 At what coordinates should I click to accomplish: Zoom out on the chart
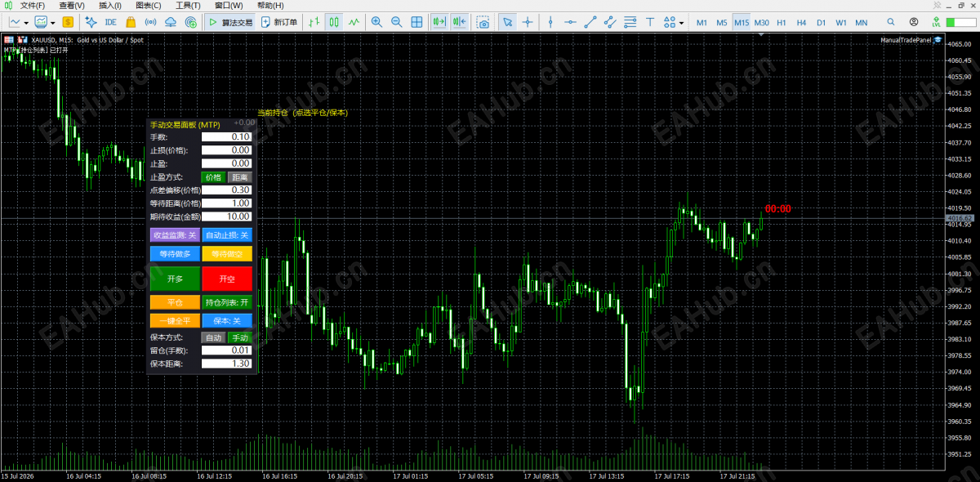[396, 22]
